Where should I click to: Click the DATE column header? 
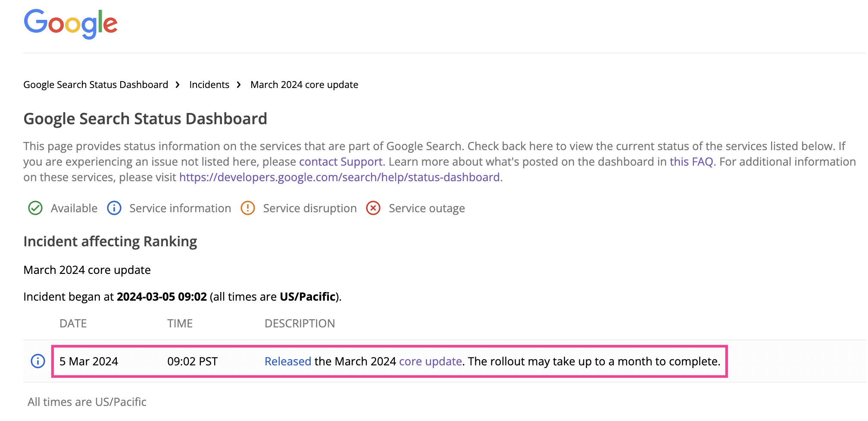coord(73,324)
